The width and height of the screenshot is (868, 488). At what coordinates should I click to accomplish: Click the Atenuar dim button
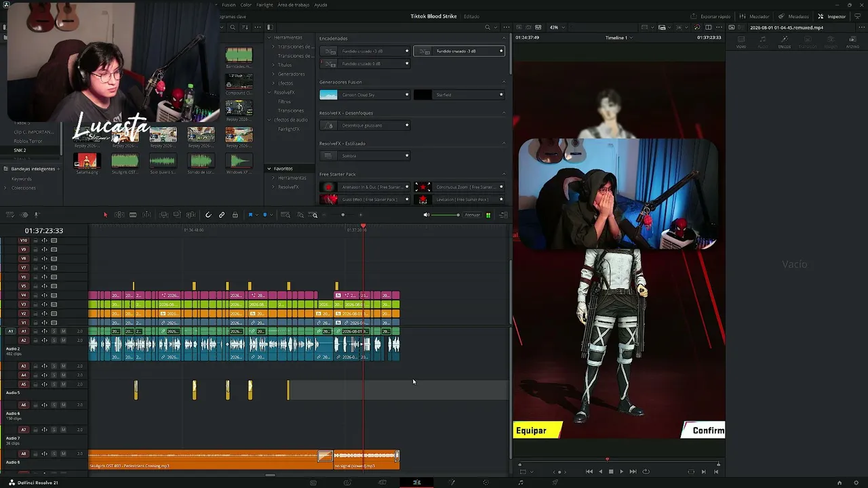472,215
